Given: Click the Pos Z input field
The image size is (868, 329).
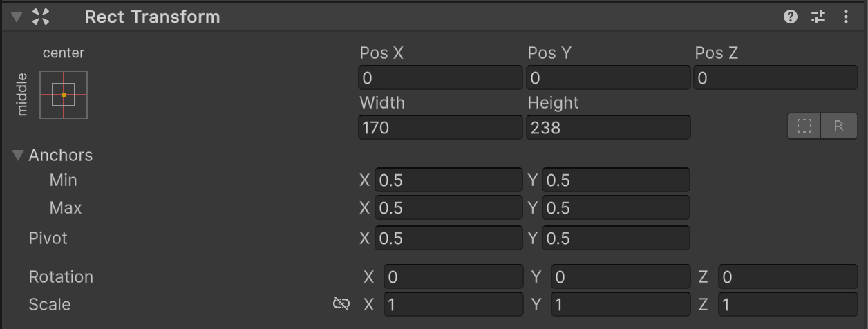Looking at the screenshot, I should point(775,78).
